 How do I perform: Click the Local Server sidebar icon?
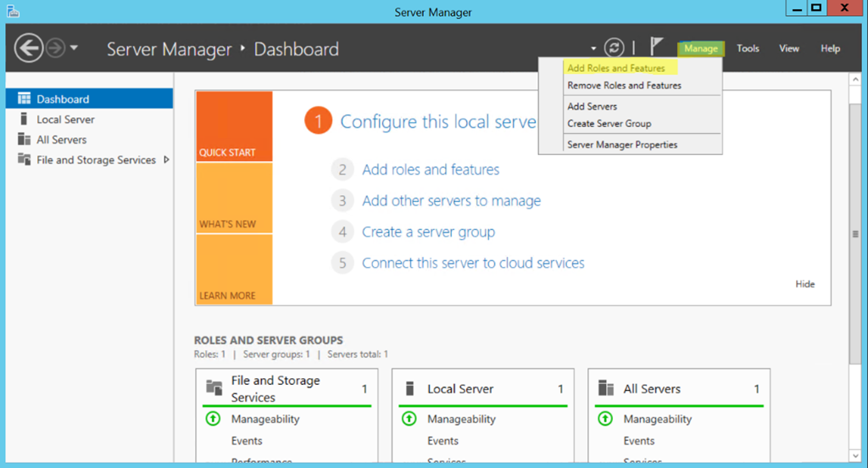point(23,119)
